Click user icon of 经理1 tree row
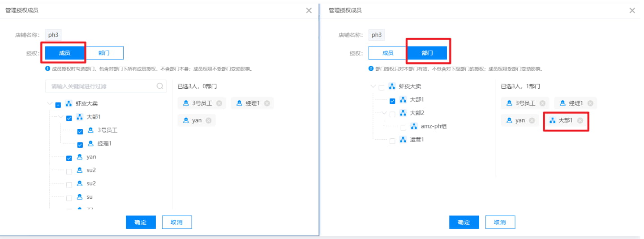Viewport: 644px width, 239px height. [x=91, y=144]
